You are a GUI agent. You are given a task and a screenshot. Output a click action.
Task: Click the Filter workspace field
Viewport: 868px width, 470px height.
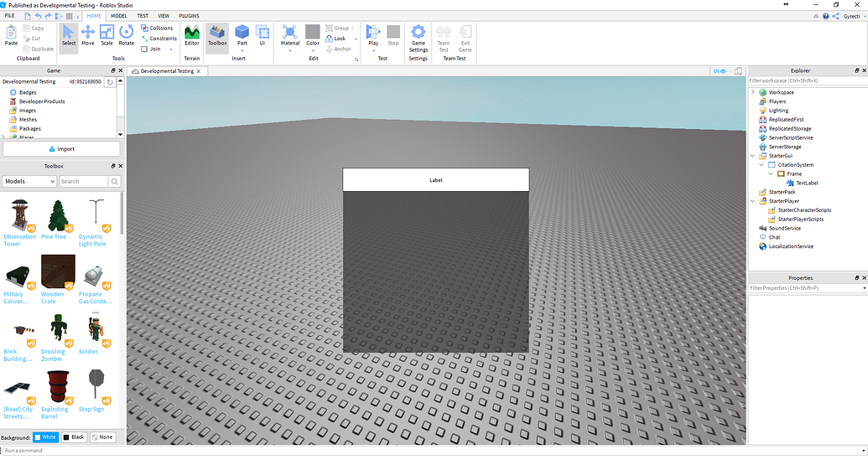[807, 80]
